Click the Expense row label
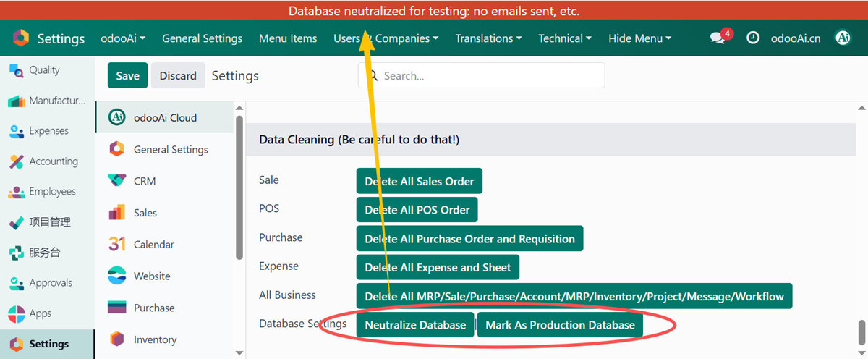 pyautogui.click(x=278, y=266)
